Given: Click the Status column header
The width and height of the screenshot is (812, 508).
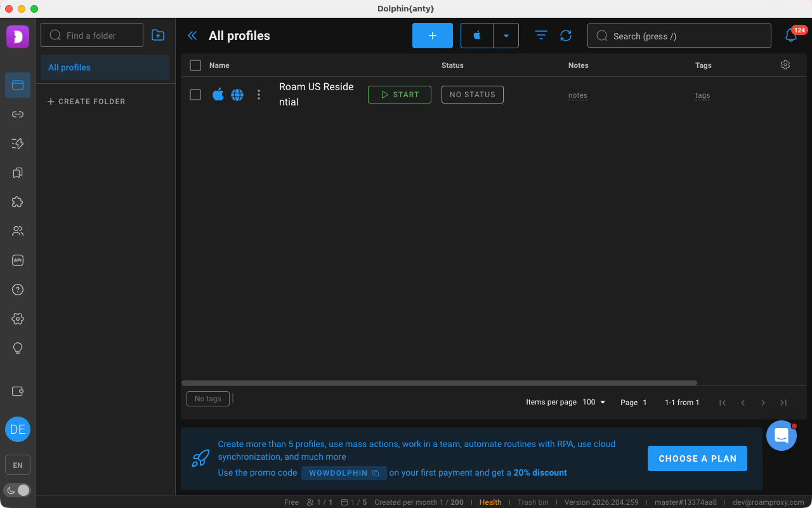Looking at the screenshot, I should tap(452, 65).
